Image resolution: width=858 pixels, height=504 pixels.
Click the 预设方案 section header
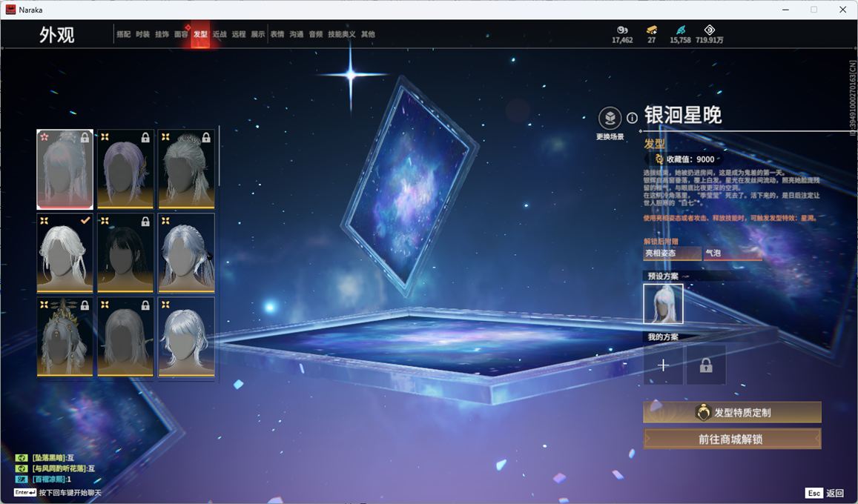pos(663,276)
